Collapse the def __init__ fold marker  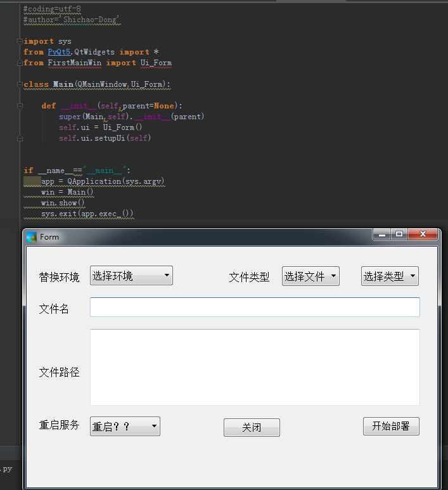tap(20, 106)
